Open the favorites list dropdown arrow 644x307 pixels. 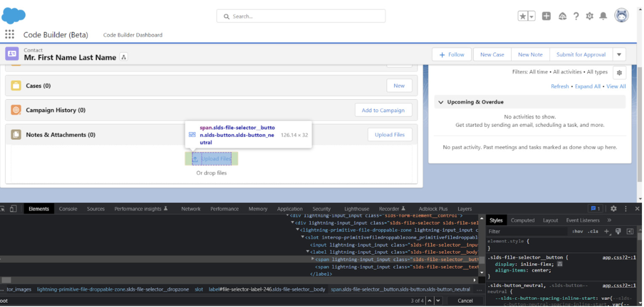pos(532,16)
